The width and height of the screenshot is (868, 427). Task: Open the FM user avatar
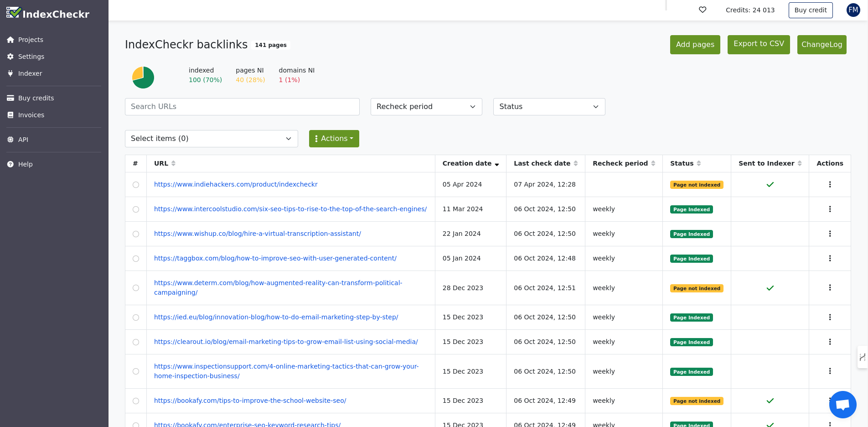click(x=853, y=10)
